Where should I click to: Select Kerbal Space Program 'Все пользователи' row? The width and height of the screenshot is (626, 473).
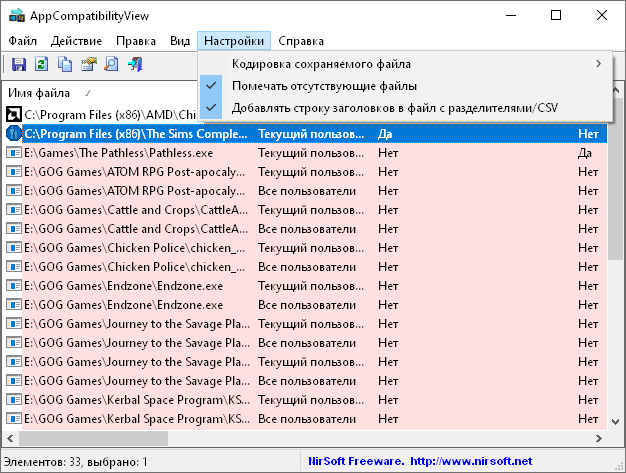307,419
